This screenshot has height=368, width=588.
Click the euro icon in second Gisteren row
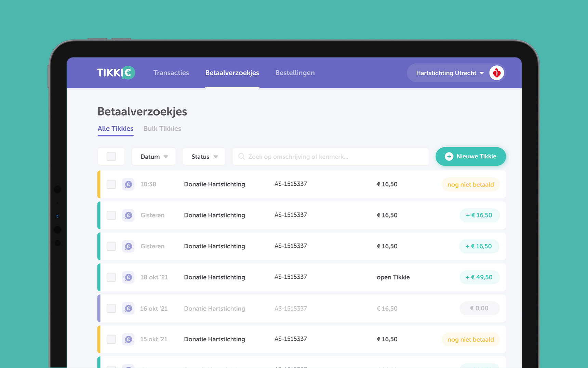(128, 246)
